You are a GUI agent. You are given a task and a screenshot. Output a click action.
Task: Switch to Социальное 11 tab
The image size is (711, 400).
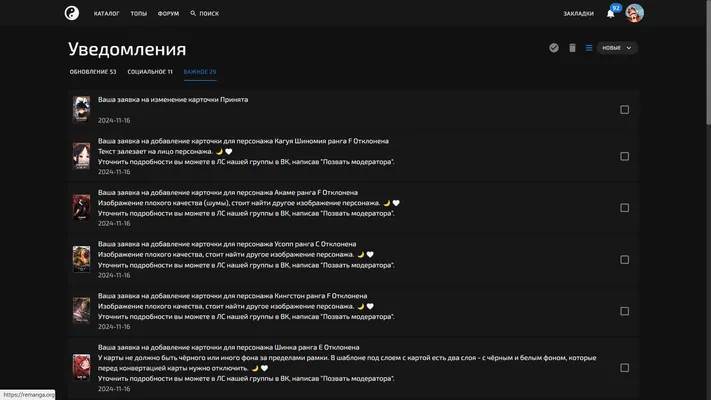pyautogui.click(x=150, y=72)
